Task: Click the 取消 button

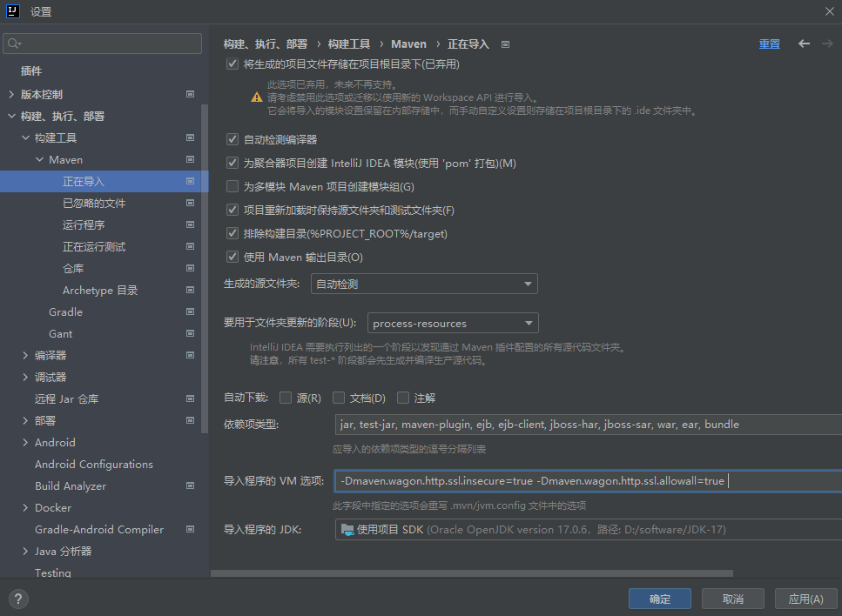Action: (732, 599)
